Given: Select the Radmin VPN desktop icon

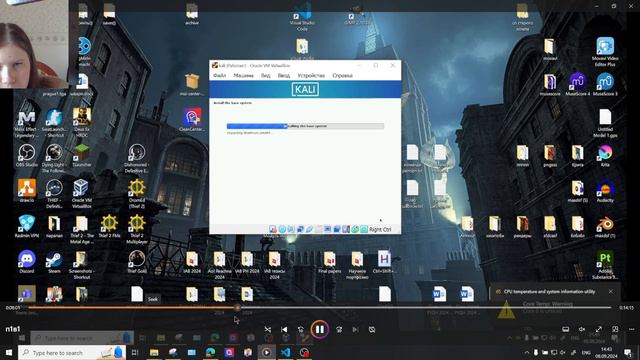Looking at the screenshot, I should 27,226.
